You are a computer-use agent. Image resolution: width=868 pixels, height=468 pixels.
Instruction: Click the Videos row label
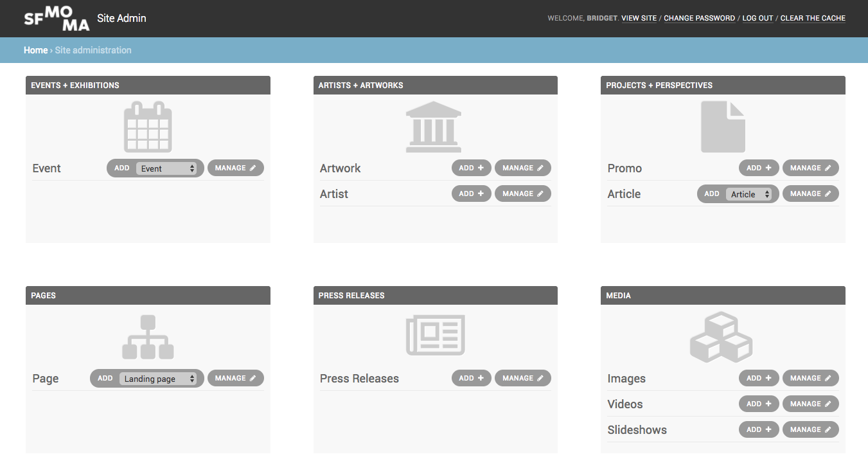[625, 404]
